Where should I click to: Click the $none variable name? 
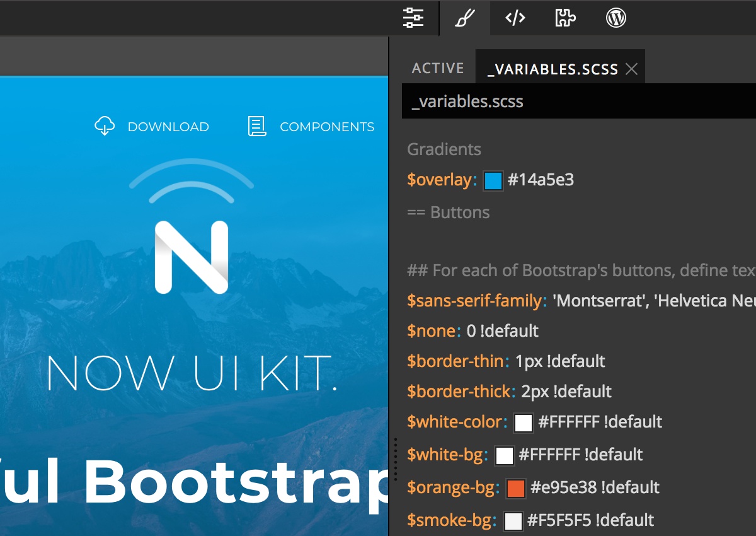click(431, 331)
